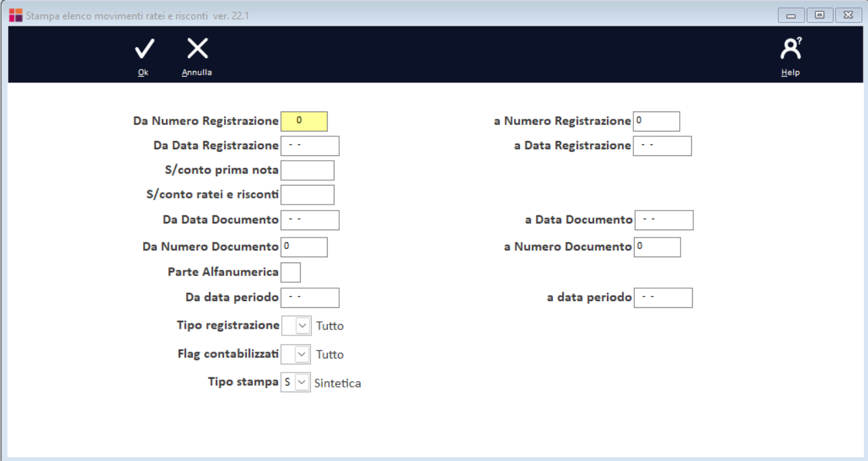The width and height of the screenshot is (868, 461).
Task: Click the 'a Data Registrazione' label
Action: (x=573, y=145)
